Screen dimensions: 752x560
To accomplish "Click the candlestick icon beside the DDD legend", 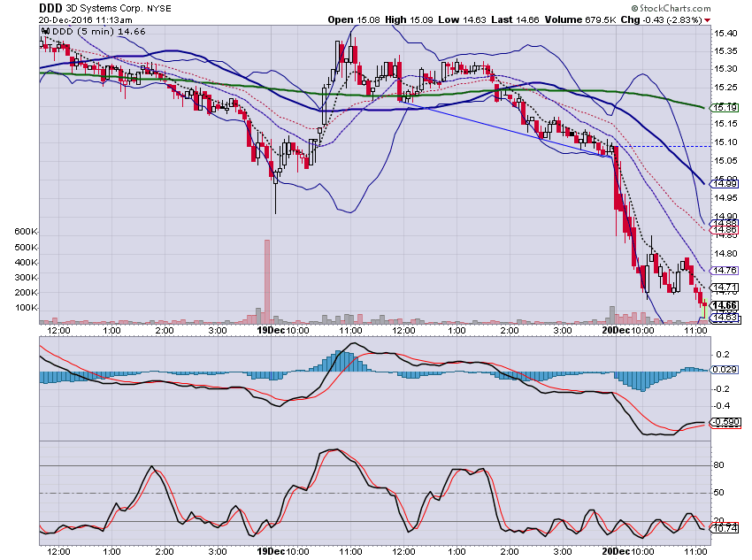I will click(x=45, y=31).
